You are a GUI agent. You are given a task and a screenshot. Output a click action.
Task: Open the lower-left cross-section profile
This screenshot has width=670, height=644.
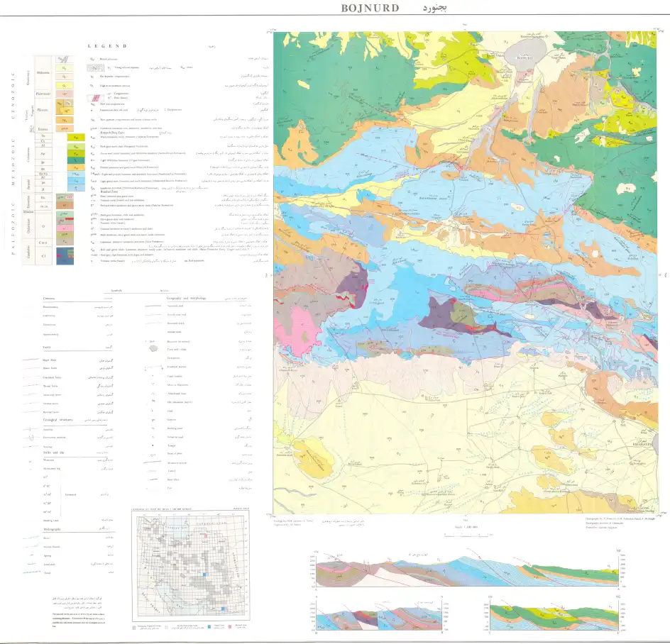click(x=379, y=614)
